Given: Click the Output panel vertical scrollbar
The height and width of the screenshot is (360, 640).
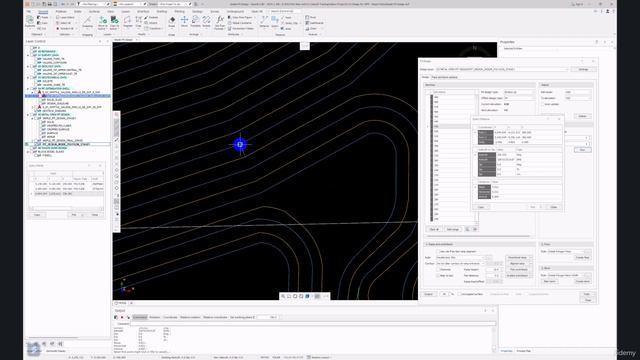Looking at the screenshot, I should pos(494,339).
